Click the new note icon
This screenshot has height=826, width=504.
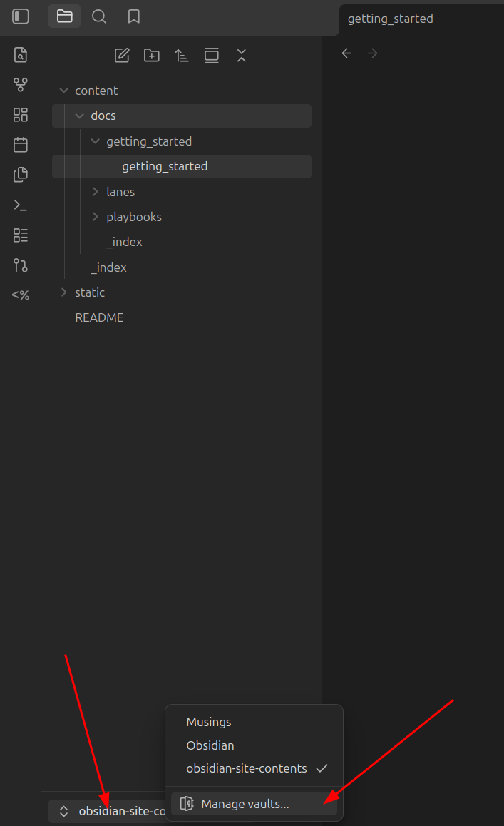[x=122, y=56]
